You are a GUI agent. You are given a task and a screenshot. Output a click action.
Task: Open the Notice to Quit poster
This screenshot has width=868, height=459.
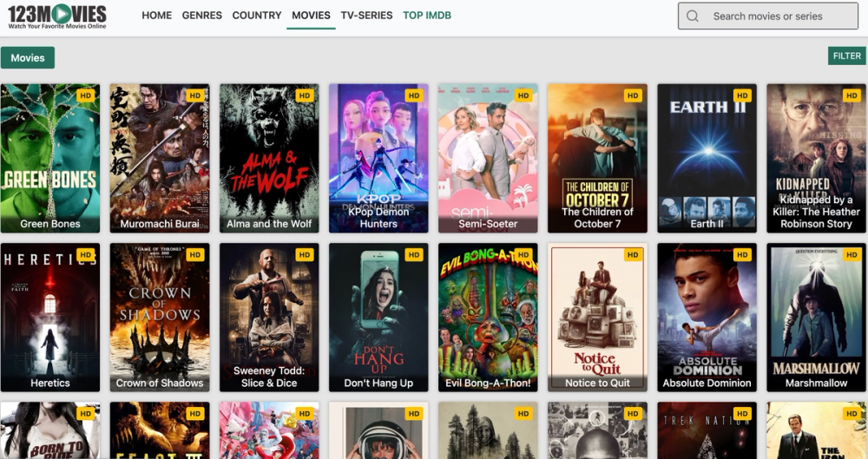[597, 318]
